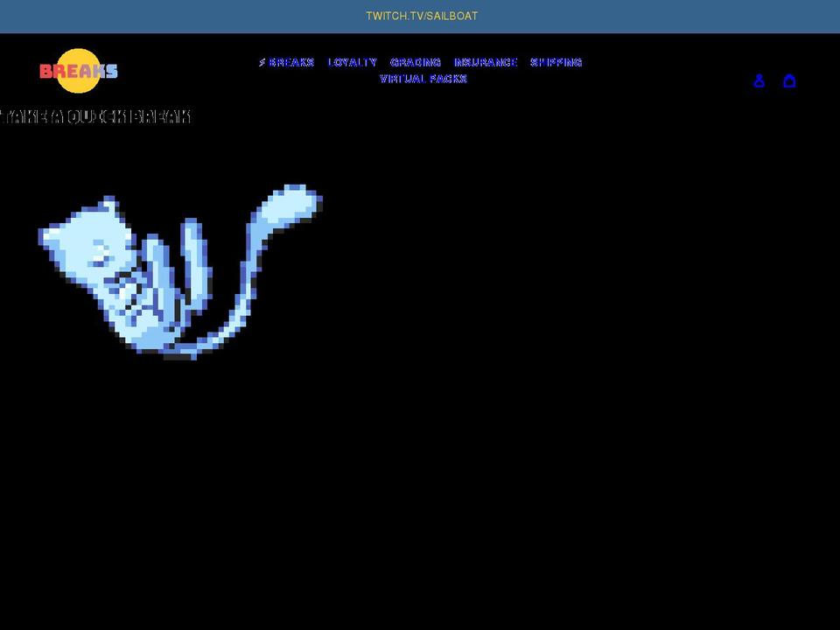
Task: Click the pixel Mew image
Action: [180, 272]
